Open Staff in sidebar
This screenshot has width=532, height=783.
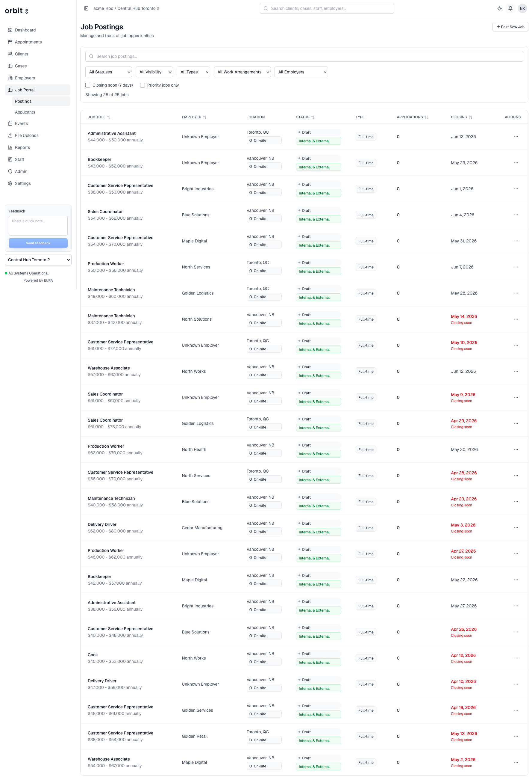pos(38,159)
